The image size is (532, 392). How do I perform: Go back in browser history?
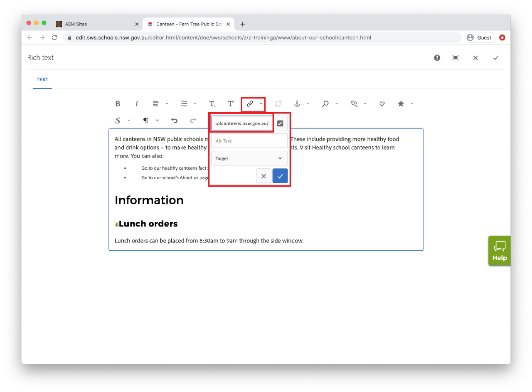pos(30,37)
